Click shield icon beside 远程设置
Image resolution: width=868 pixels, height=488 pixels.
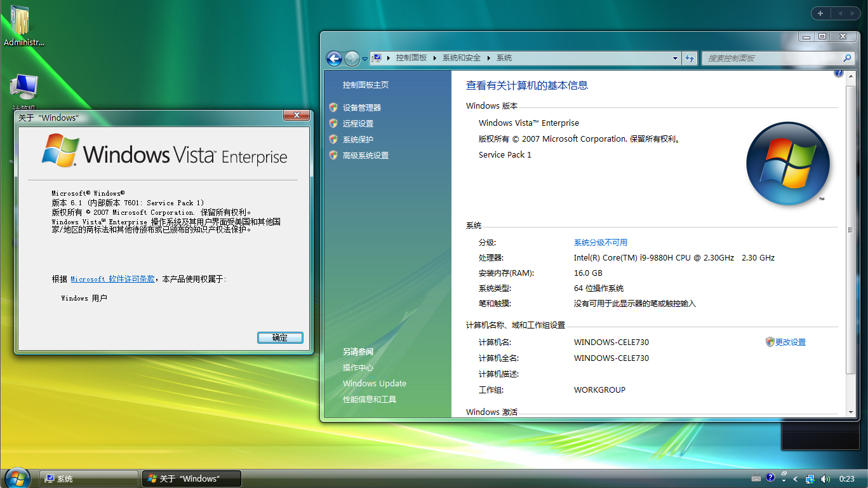tap(333, 123)
